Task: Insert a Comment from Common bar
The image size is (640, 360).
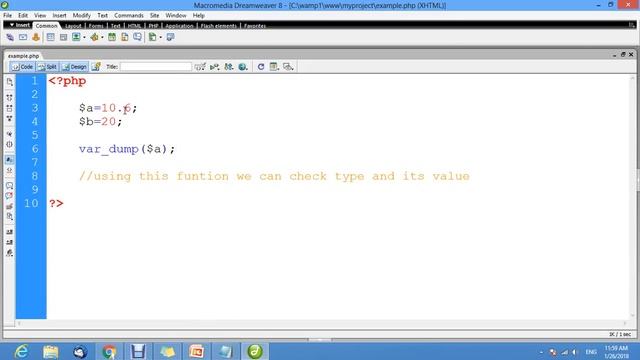Action: pos(138,38)
